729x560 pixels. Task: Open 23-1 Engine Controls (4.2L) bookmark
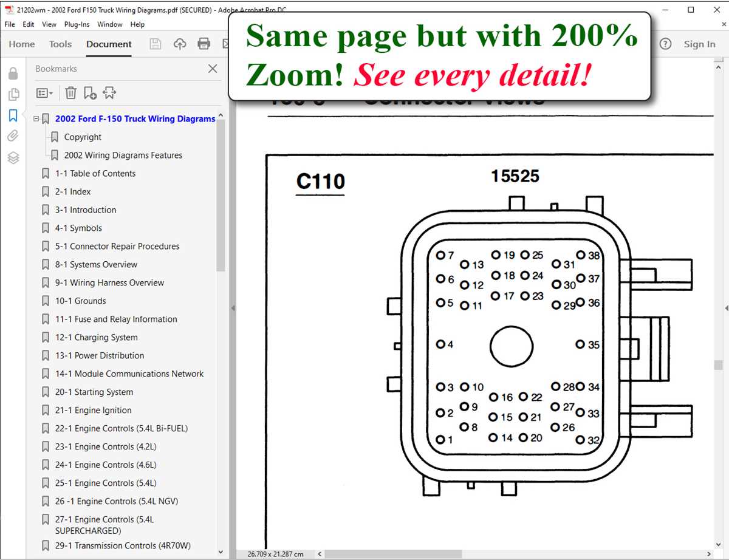pyautogui.click(x=106, y=447)
